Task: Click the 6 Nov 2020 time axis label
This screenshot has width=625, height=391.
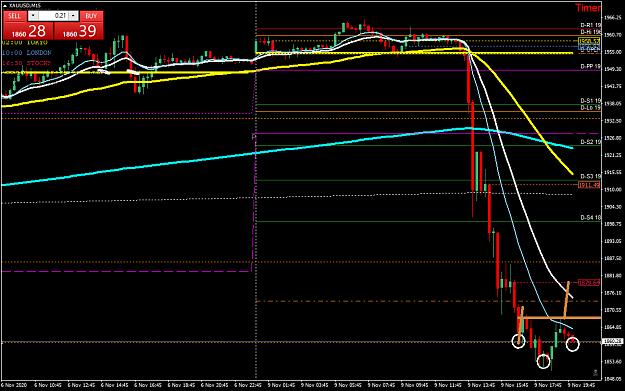Action: point(14,385)
